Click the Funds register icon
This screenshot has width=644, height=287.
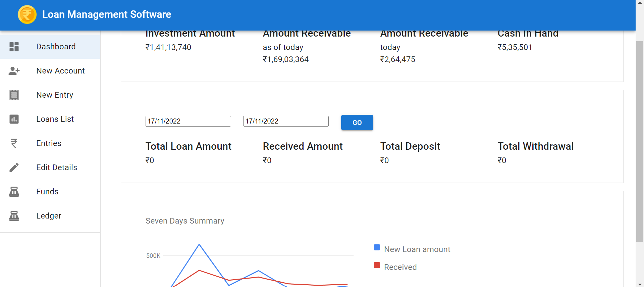tap(14, 192)
